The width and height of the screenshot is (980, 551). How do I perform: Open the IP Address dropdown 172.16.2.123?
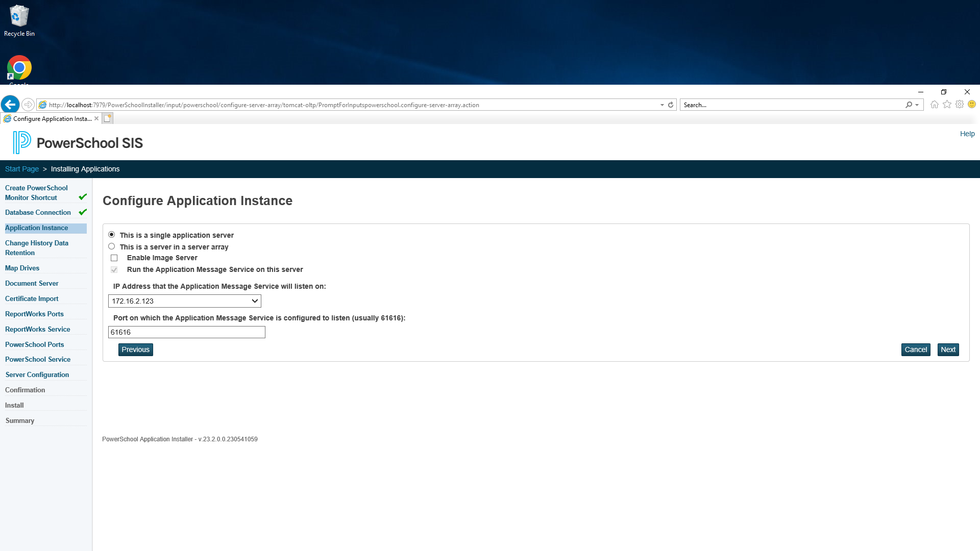[185, 301]
